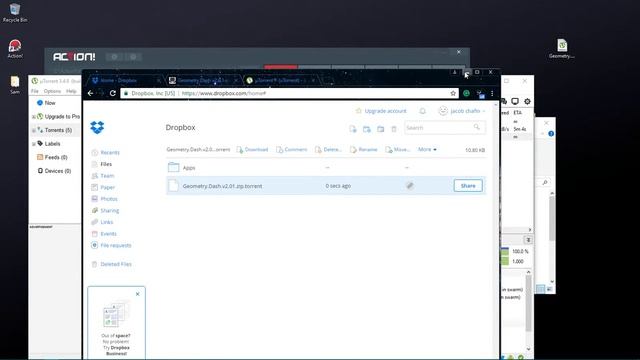This screenshot has height=360, width=640.
Task: Open the Recycle Bin desktop icon
Action: pyautogui.click(x=15, y=13)
